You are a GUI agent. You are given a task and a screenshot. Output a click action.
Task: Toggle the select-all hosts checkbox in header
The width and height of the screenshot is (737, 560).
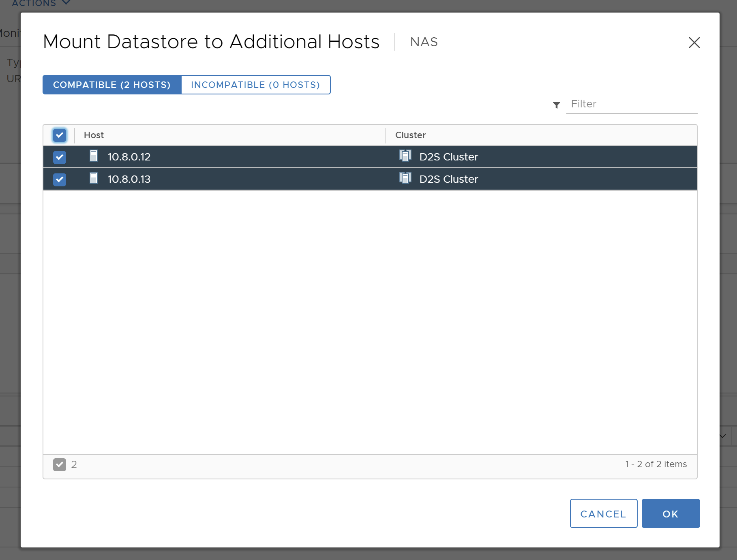point(60,135)
